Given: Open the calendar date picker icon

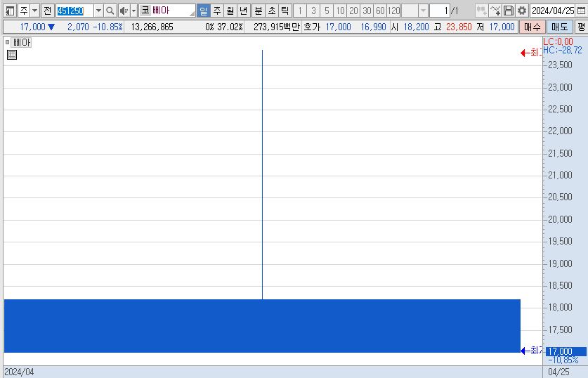Looking at the screenshot, I should [x=581, y=11].
